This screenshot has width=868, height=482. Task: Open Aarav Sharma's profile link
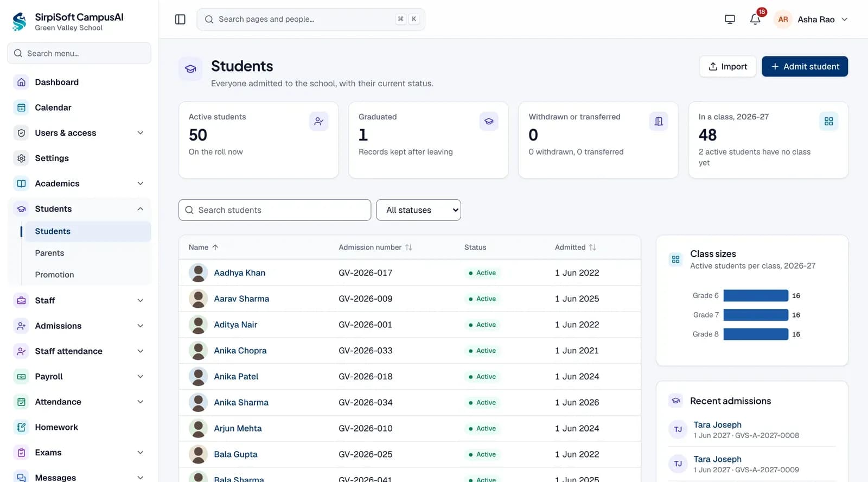241,299
